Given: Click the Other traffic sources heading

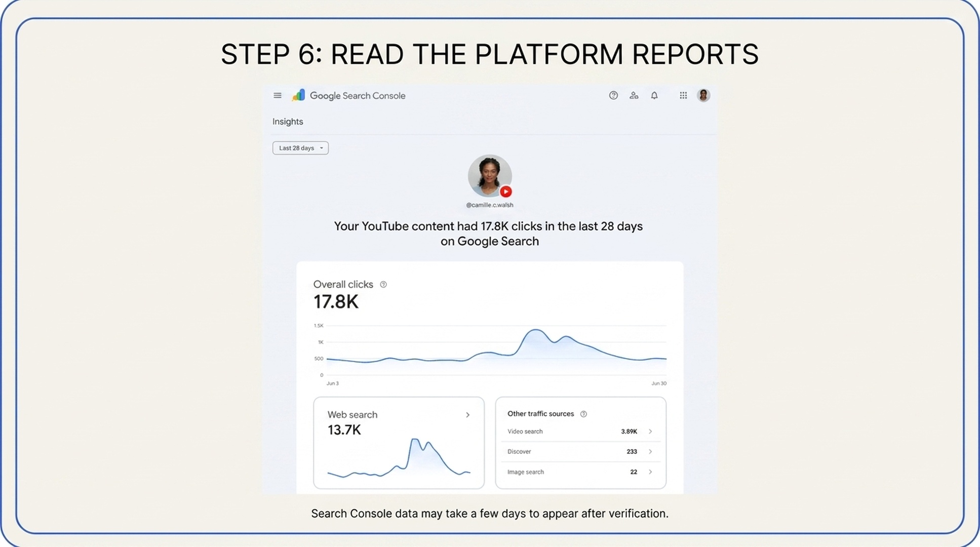Looking at the screenshot, I should (540, 414).
